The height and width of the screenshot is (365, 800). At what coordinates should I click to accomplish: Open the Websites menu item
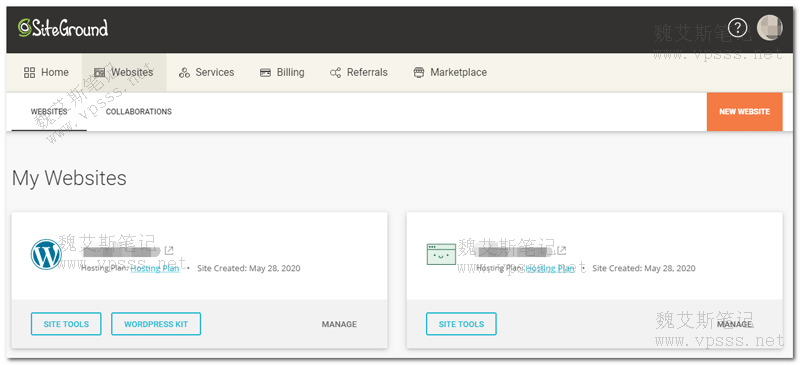pos(124,72)
